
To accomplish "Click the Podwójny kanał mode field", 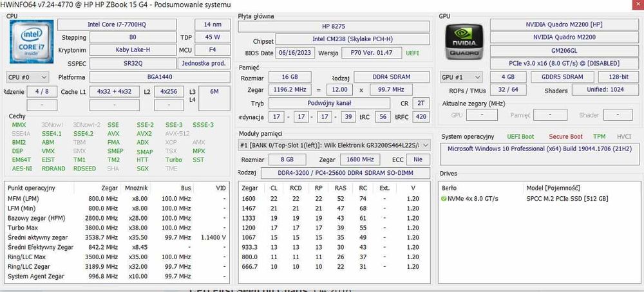I will click(x=329, y=104).
